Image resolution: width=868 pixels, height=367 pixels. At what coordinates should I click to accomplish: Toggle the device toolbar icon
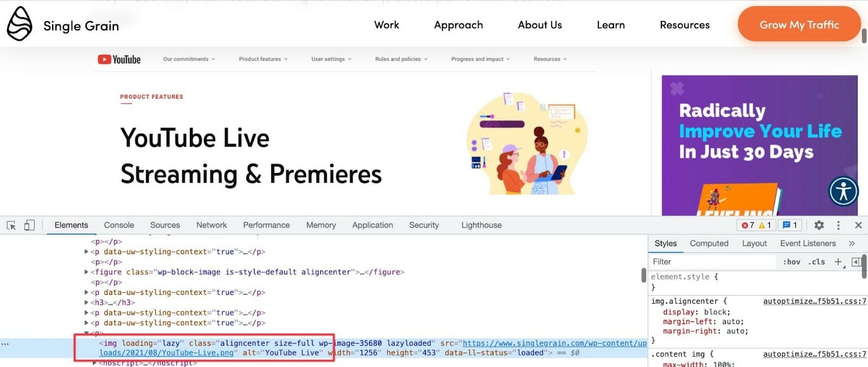coord(29,226)
